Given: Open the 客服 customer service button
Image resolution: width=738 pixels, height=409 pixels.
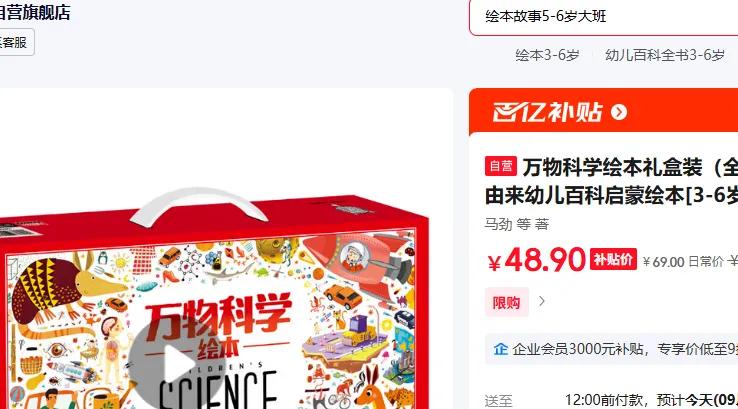Looking at the screenshot, I should 14,42.
